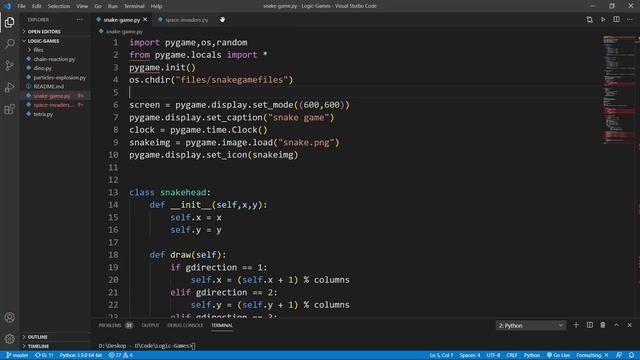Click the master git branch indicator
640x360 pixels.
[17, 356]
